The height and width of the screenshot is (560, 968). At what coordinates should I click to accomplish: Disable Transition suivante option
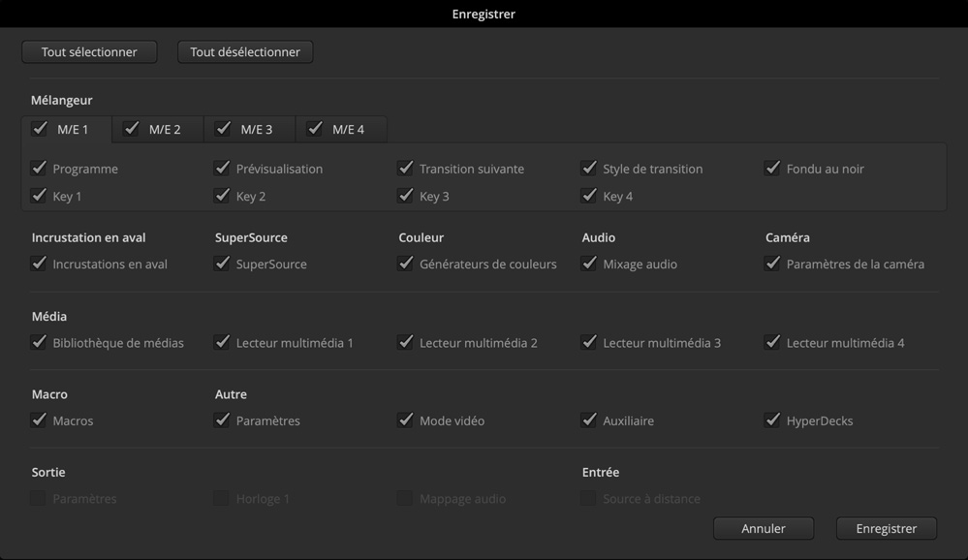(x=405, y=169)
